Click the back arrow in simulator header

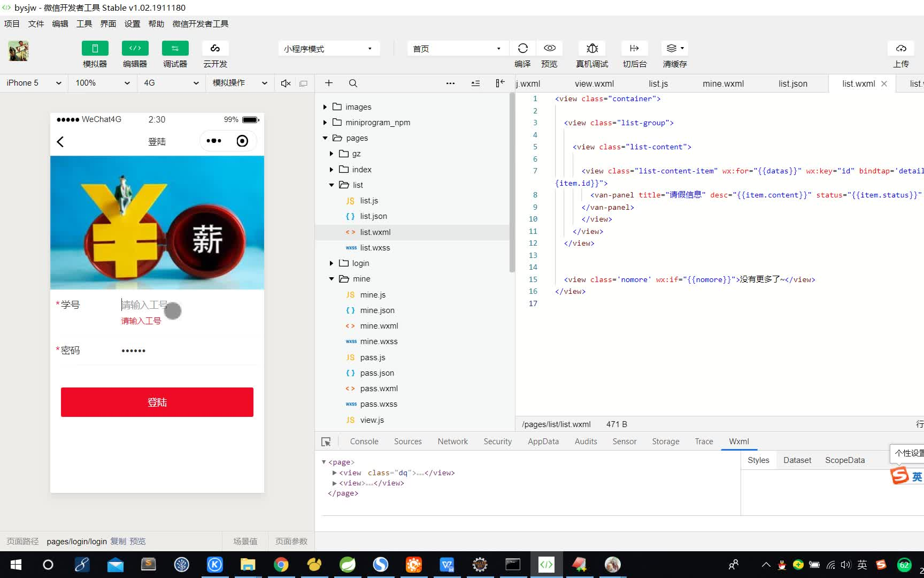60,141
